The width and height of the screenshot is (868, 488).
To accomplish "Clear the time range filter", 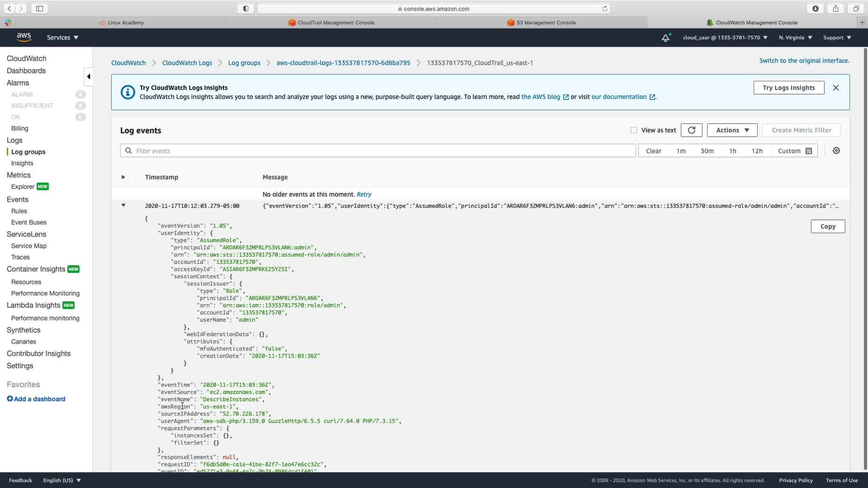I will 654,151.
